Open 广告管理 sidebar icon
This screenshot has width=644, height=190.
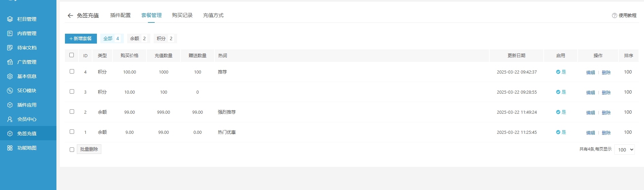(10, 62)
